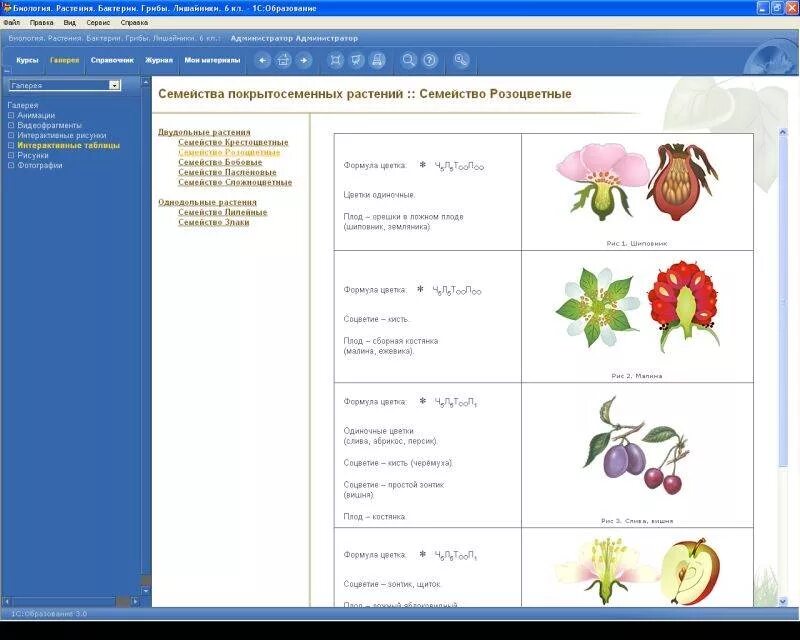800x640 pixels.
Task: Expand the Интерактивные рисунки tree node
Action: click(x=11, y=135)
